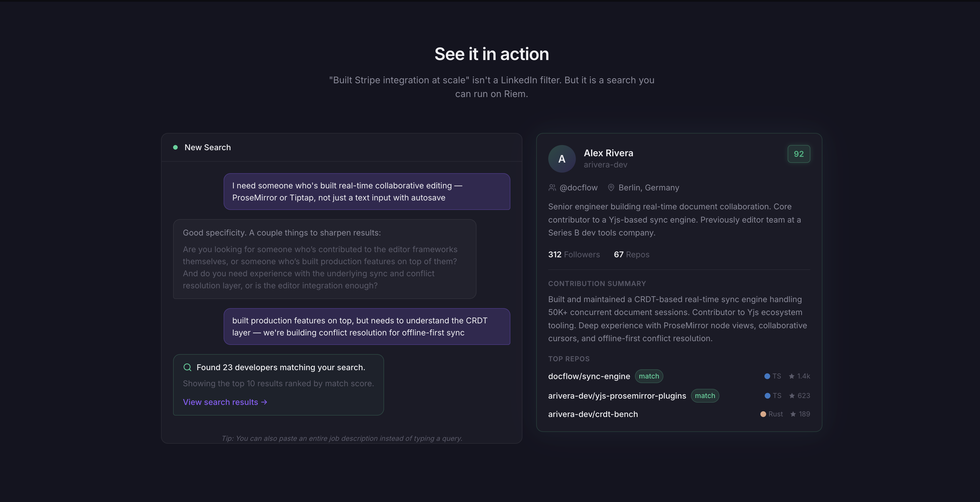Click the organization icon next to @docflow

click(x=552, y=188)
